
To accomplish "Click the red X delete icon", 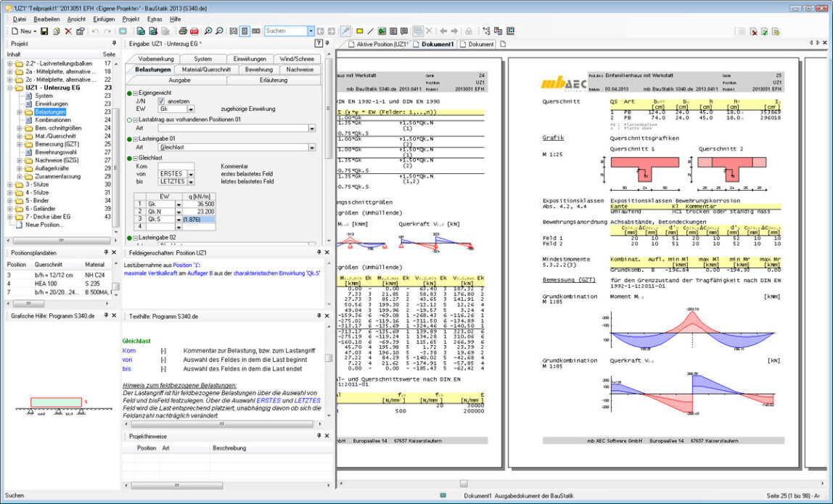I will point(68,31).
